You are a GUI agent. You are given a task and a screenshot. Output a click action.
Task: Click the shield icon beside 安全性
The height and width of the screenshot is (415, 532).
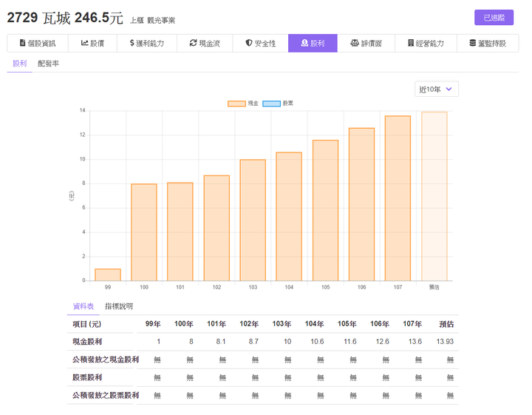(249, 43)
